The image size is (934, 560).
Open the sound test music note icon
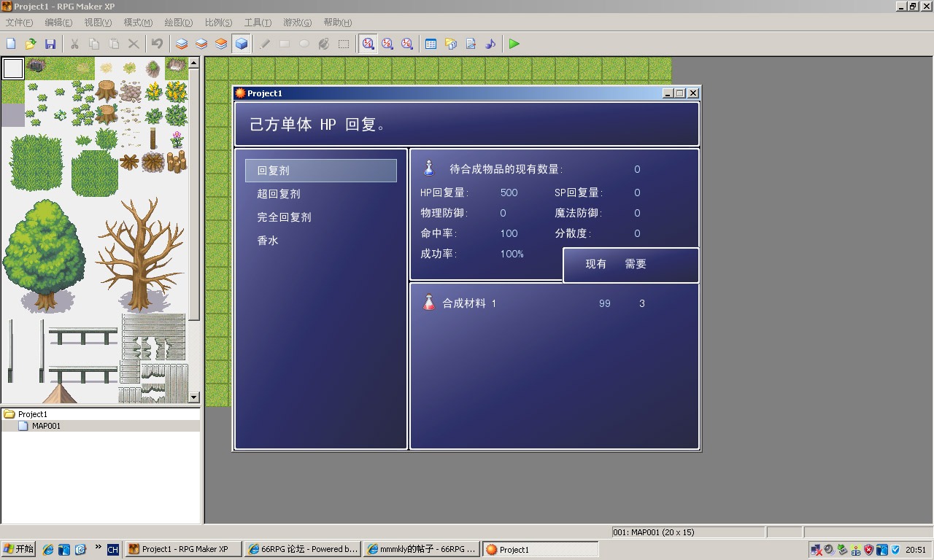coord(490,44)
